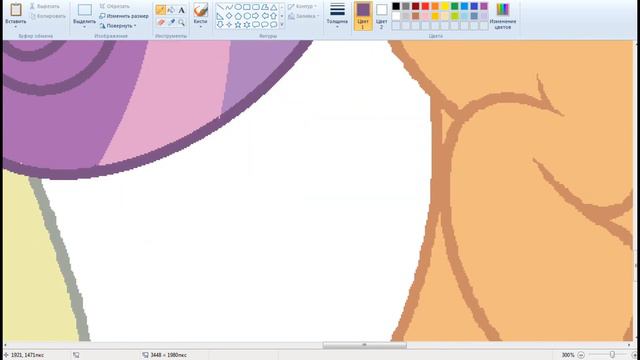
Task: Click the 300% zoom level text
Action: 568,355
